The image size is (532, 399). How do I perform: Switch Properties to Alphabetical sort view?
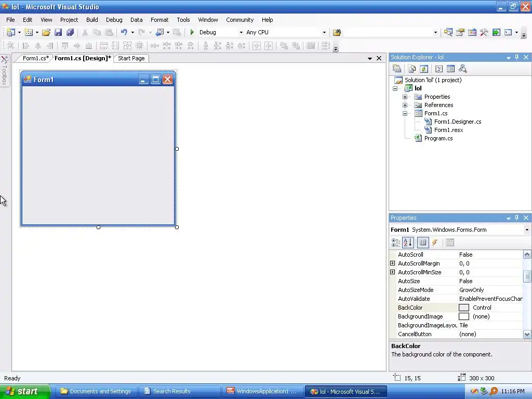408,242
